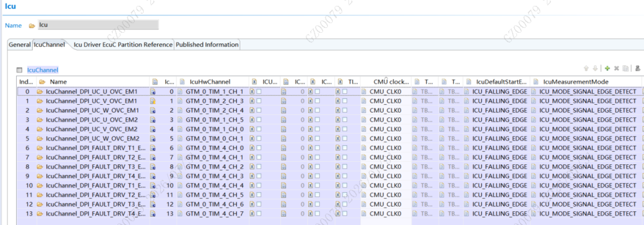Click folder icon of index 13 channel row
The height and width of the screenshot is (225, 644).
[x=40, y=214]
